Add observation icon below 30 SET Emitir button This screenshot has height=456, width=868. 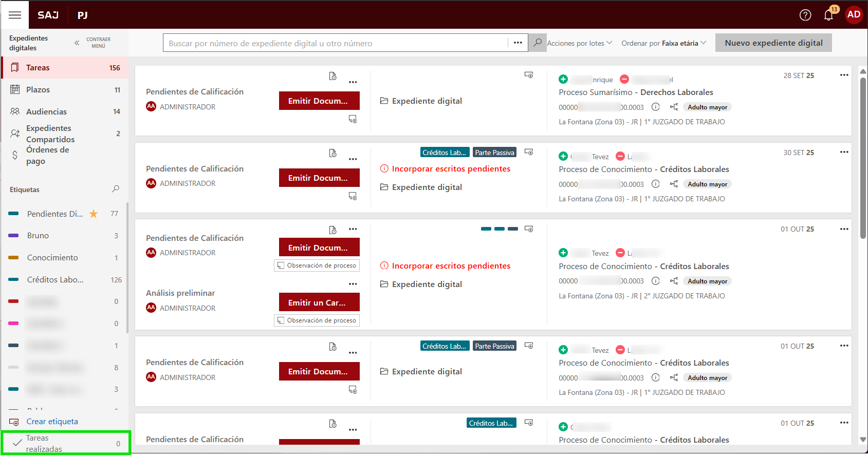coord(353,196)
